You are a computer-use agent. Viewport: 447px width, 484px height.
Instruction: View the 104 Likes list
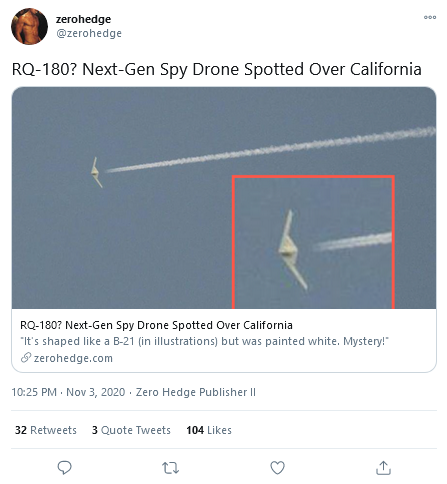(209, 430)
